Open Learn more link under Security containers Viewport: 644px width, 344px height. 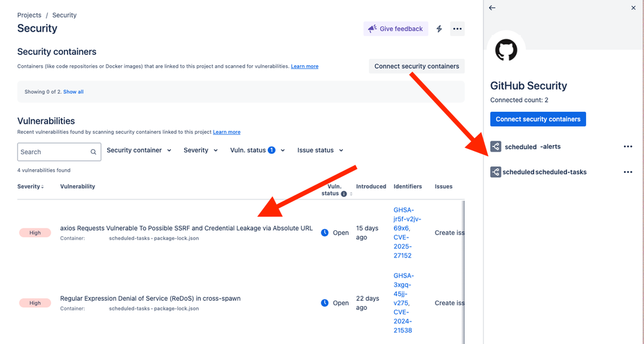[305, 66]
